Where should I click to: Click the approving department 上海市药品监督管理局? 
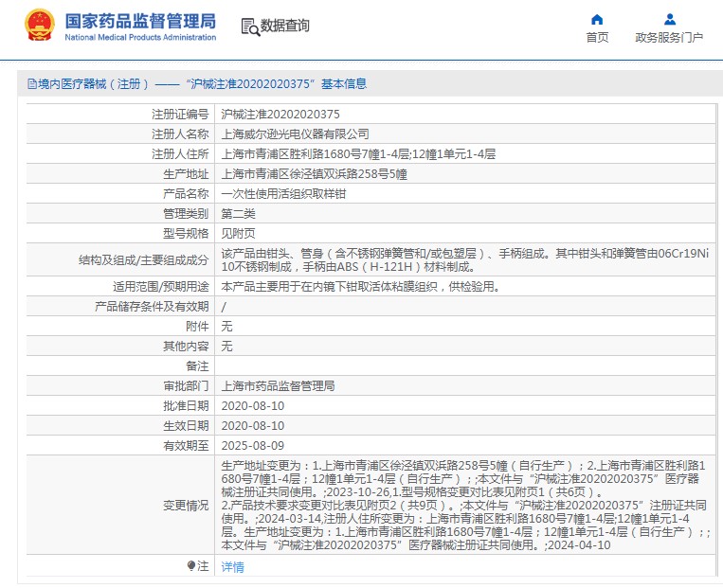[278, 386]
